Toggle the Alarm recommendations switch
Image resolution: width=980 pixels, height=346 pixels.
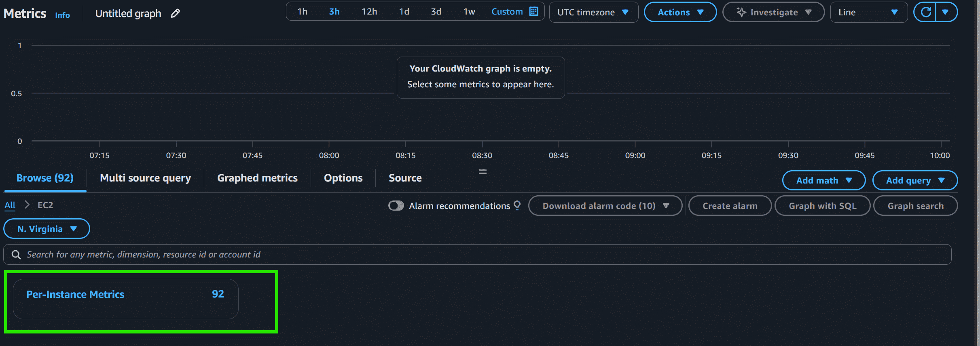click(396, 206)
